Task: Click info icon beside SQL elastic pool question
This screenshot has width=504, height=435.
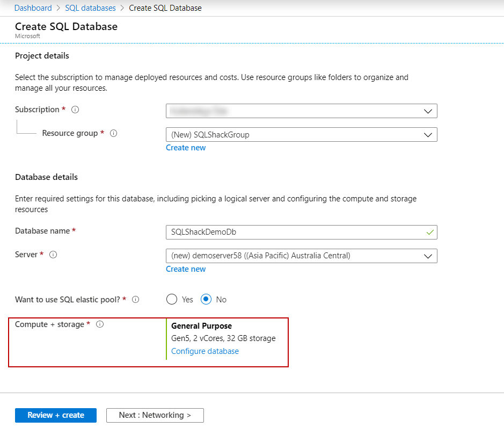Action: (135, 300)
